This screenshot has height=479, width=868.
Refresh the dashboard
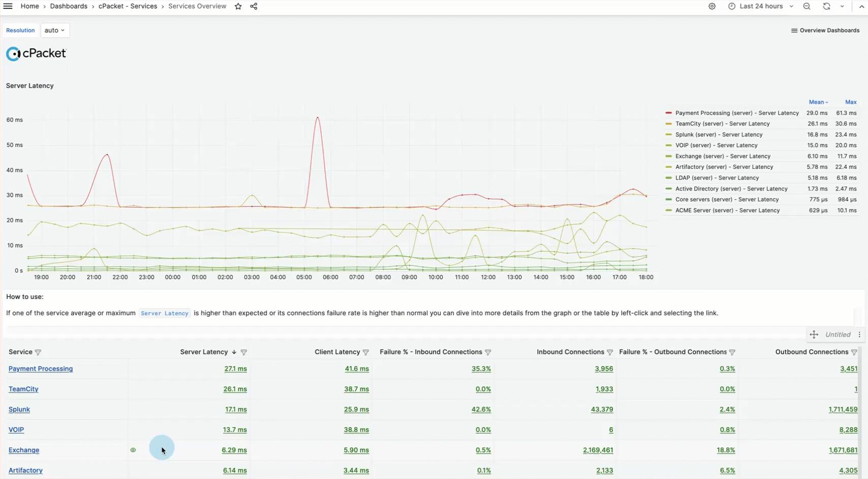click(x=827, y=6)
